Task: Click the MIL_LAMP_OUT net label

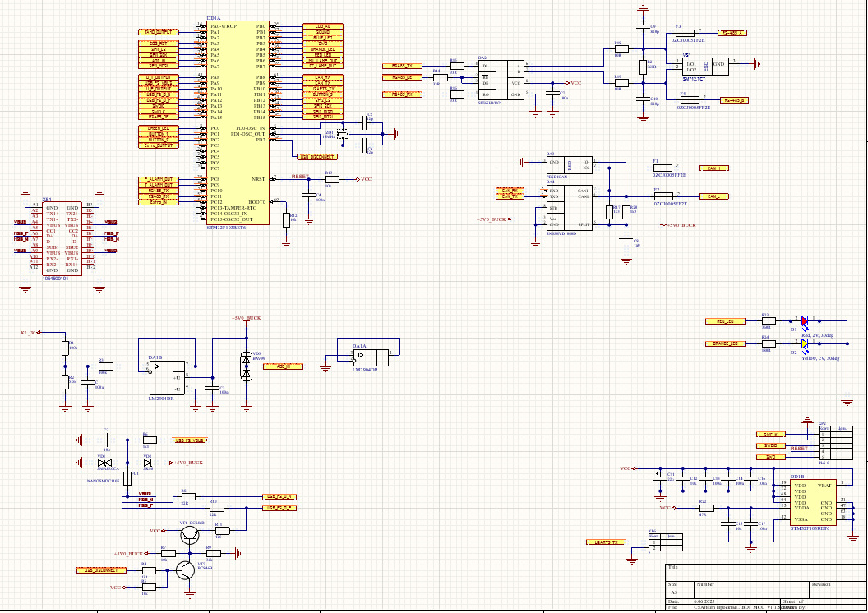Action: coord(323,60)
